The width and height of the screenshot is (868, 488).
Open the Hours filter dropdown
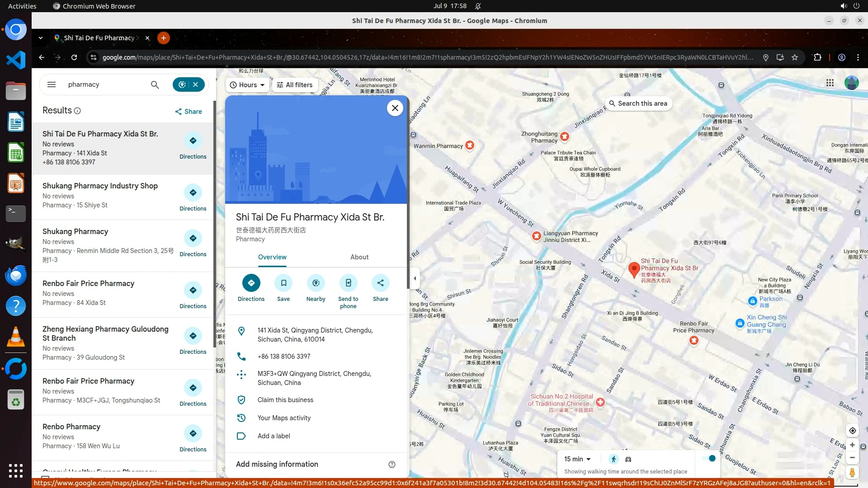click(247, 85)
